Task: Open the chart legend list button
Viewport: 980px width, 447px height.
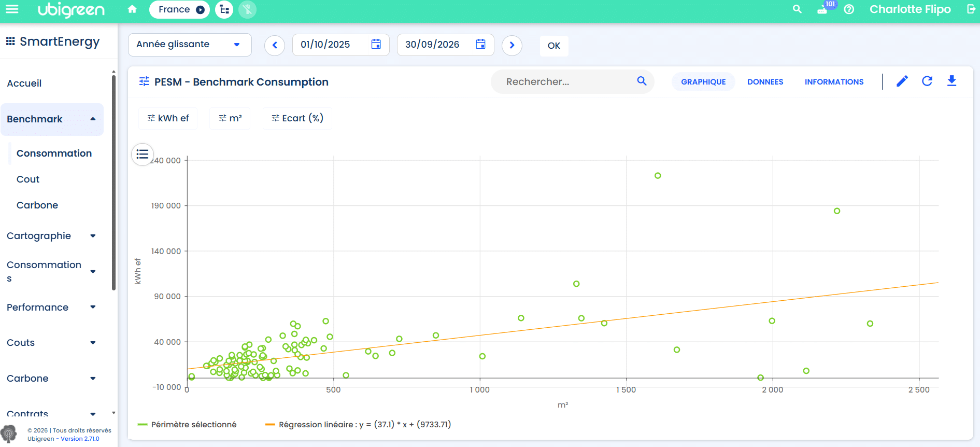Action: 143,155
